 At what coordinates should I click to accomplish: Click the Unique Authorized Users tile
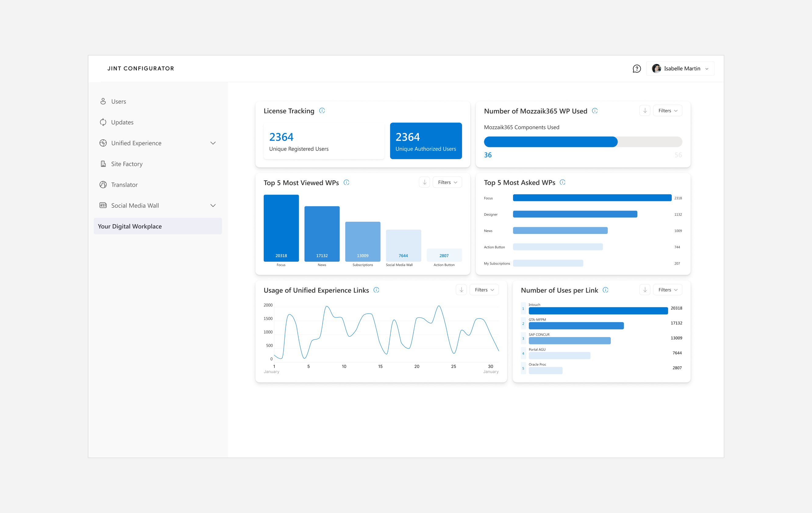coord(426,141)
